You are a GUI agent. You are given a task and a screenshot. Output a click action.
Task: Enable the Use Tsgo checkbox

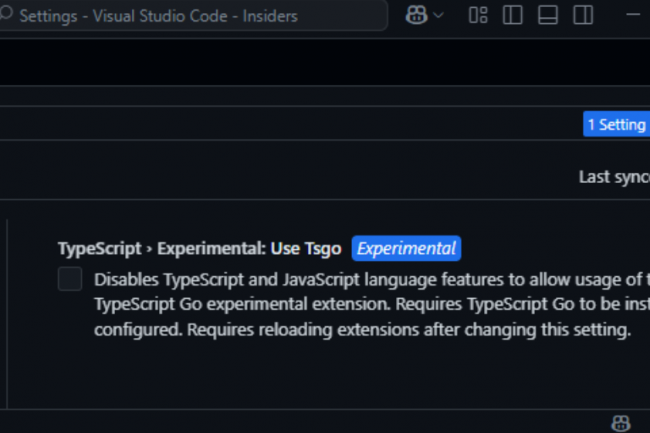(x=70, y=279)
